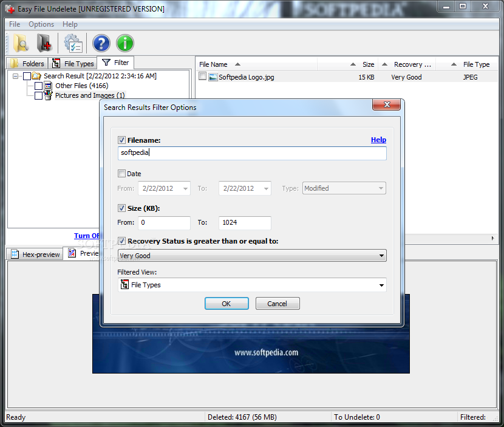The width and height of the screenshot is (504, 427).
Task: Click the Size To input field
Action: click(x=245, y=222)
